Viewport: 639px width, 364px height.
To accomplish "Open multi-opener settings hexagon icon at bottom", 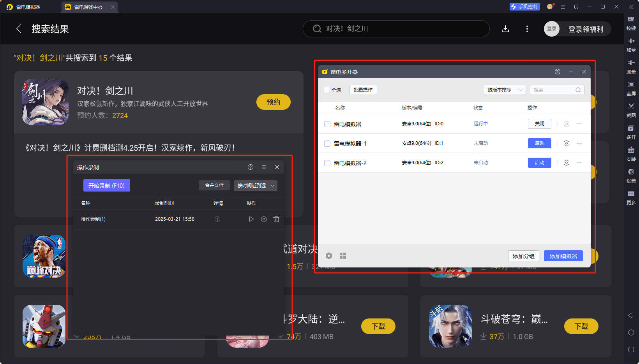I will coord(329,256).
